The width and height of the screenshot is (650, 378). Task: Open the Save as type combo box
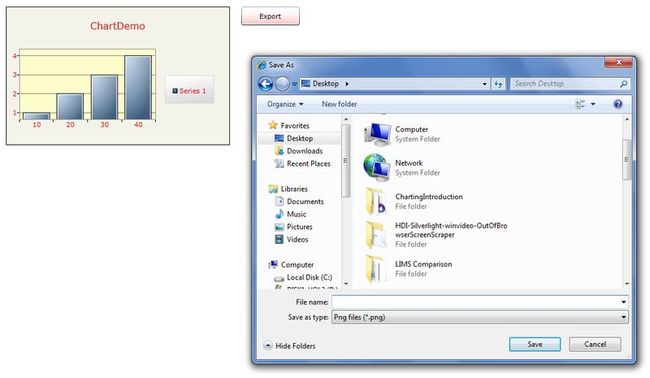[x=480, y=317]
